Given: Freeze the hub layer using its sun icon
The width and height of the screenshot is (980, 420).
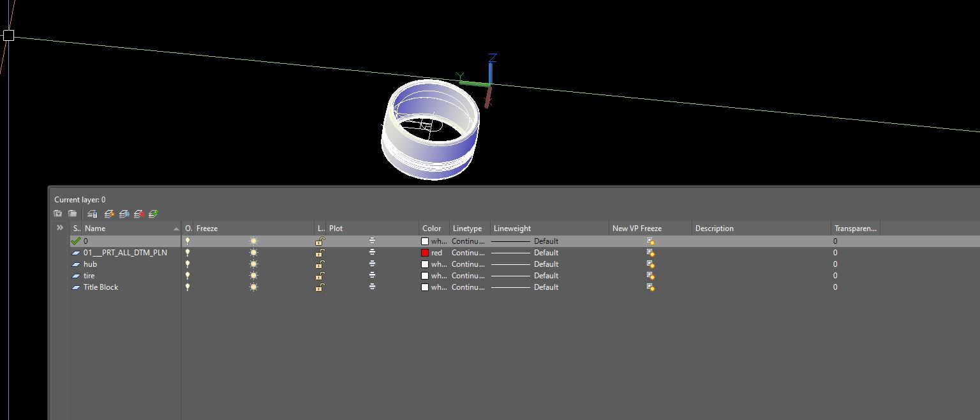Looking at the screenshot, I should pos(253,264).
